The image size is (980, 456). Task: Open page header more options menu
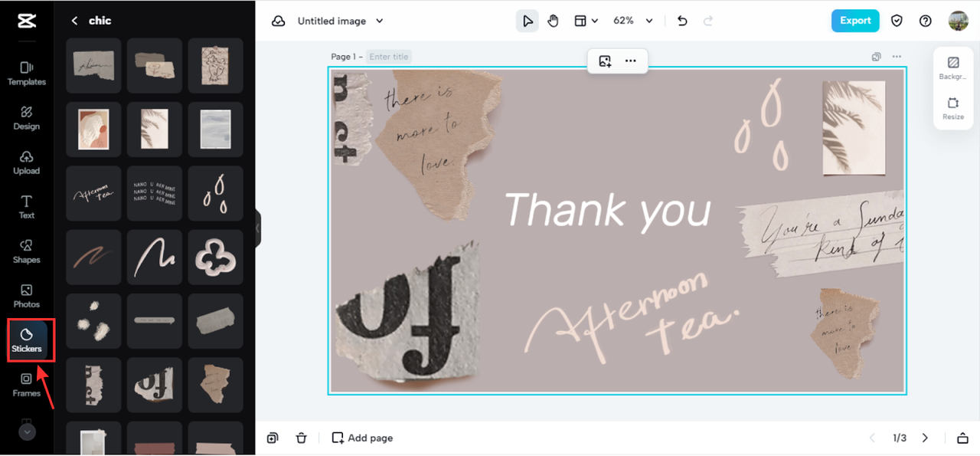point(897,57)
